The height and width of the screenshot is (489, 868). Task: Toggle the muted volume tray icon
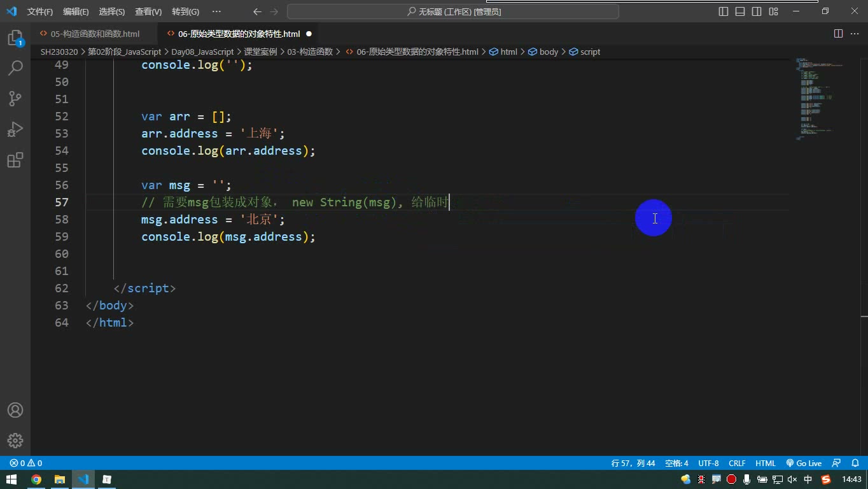793,479
